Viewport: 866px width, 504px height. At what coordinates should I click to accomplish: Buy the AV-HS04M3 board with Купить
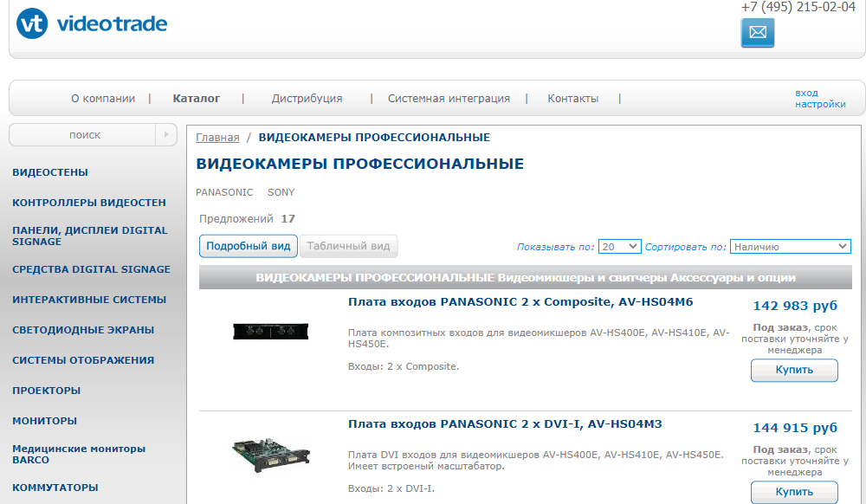(794, 492)
